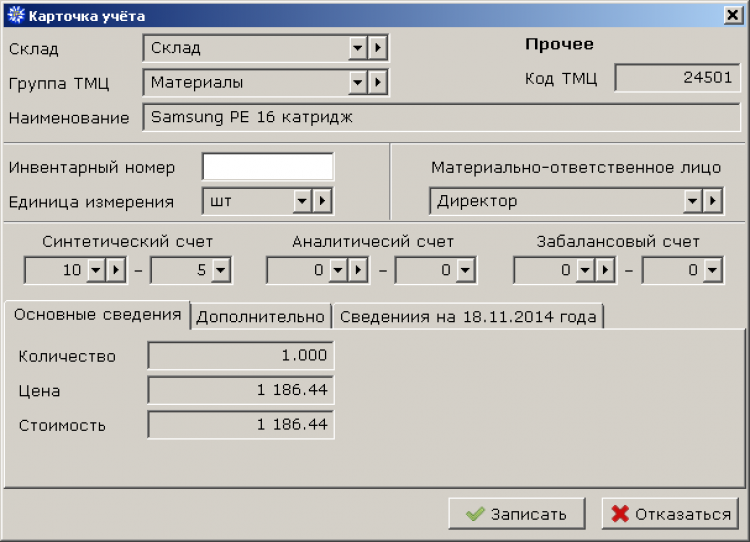Screen dimensions: 750x542
Task: Click arrow button of first Аналитичесий счет field
Action: (x=358, y=270)
